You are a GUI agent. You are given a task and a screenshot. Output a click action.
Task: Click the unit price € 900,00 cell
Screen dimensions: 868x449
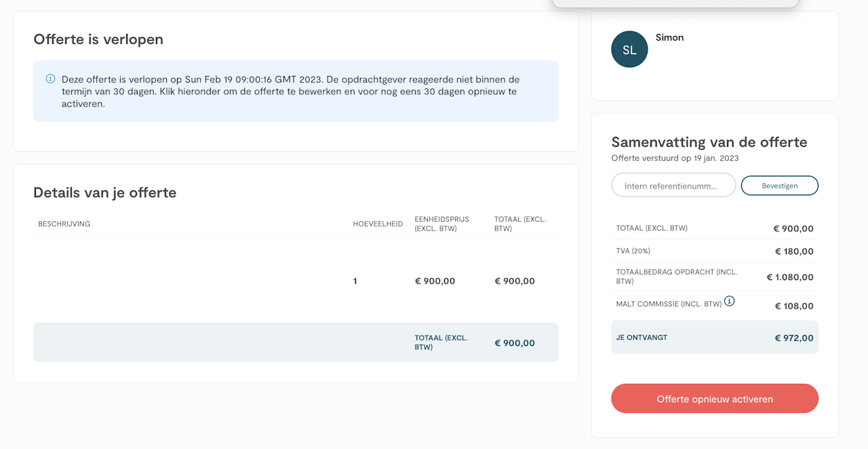tap(435, 281)
